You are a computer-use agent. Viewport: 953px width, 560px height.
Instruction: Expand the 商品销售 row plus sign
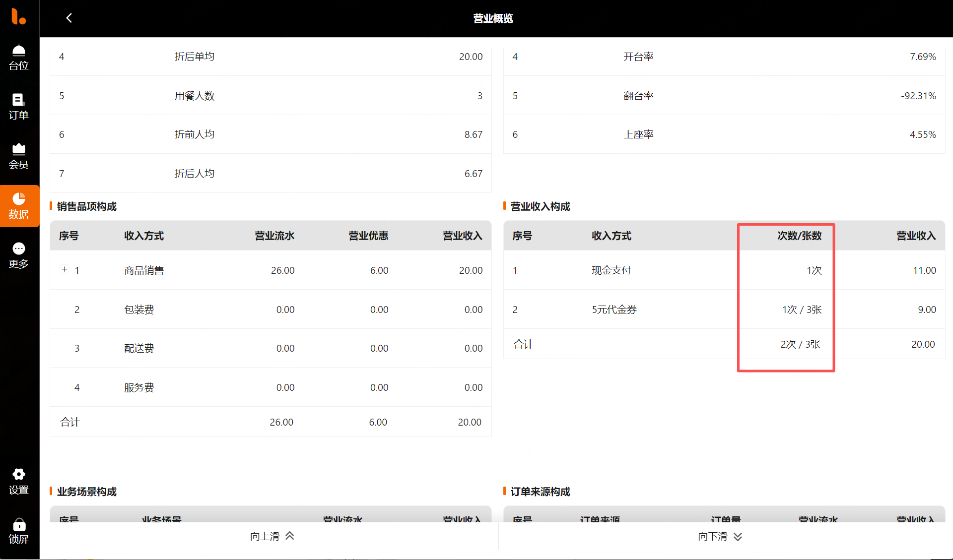[64, 269]
